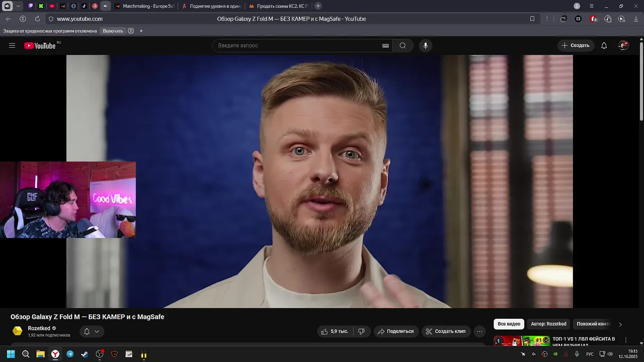
Task: Open browser downloads icon
Action: pos(636,19)
